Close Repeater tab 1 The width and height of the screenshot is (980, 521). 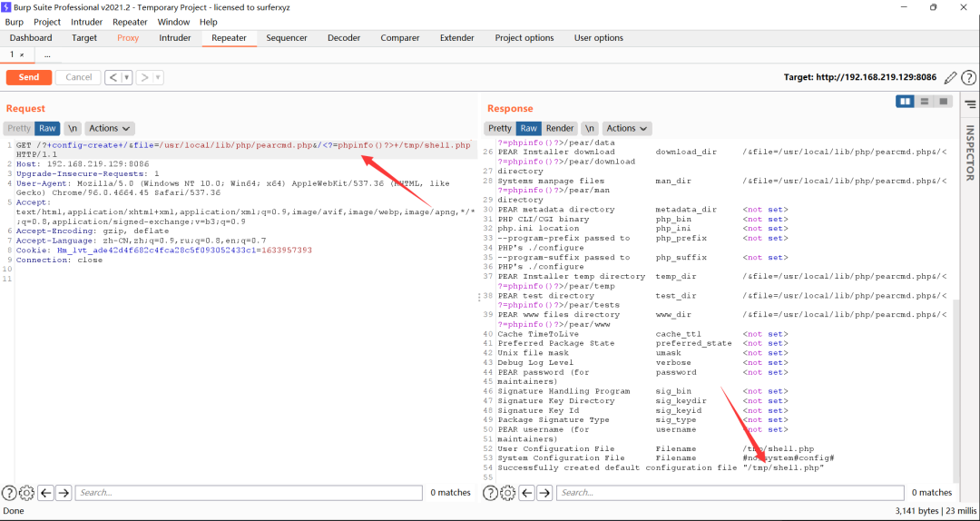[x=22, y=55]
